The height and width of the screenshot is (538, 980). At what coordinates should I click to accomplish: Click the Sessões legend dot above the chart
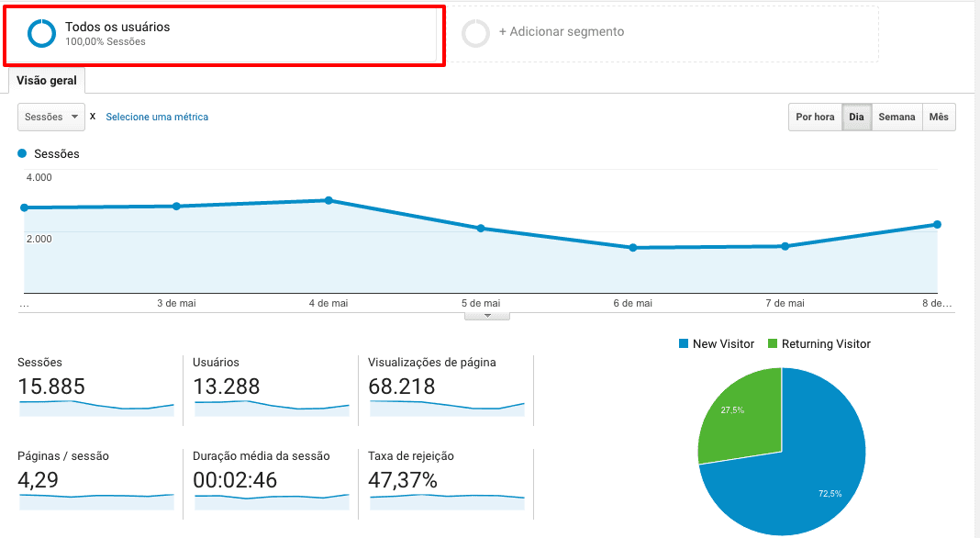[20, 153]
